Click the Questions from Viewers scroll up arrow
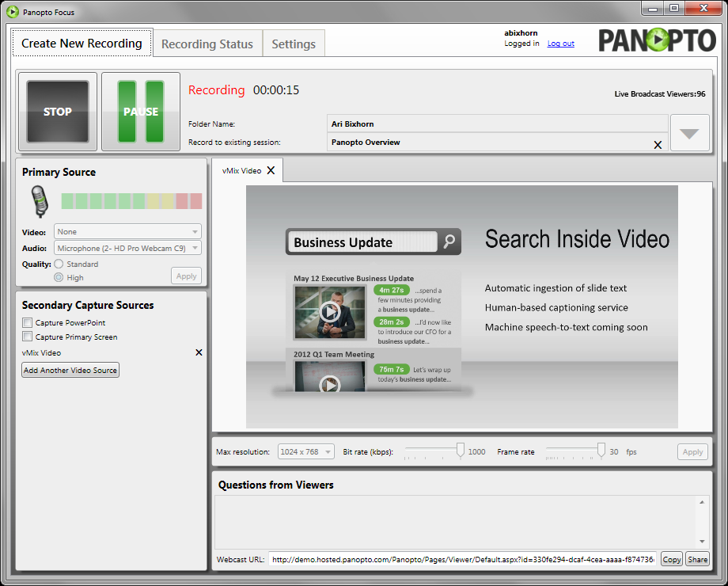728x586 pixels. (702, 502)
